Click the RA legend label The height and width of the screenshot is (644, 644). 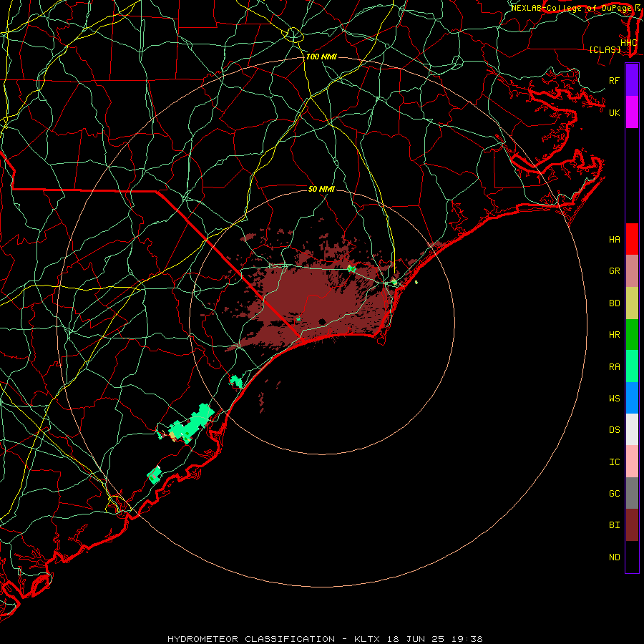(614, 367)
